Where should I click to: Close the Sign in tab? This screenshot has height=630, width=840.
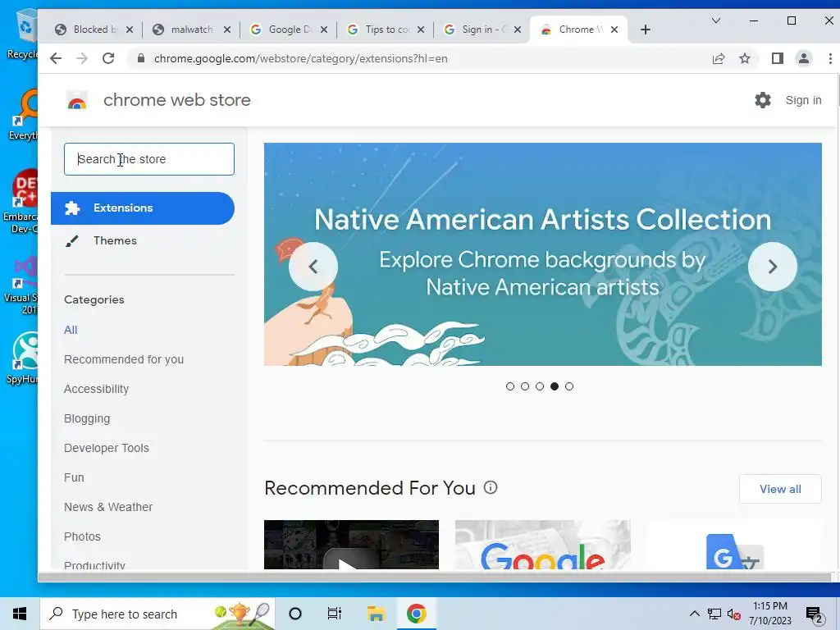click(518, 30)
